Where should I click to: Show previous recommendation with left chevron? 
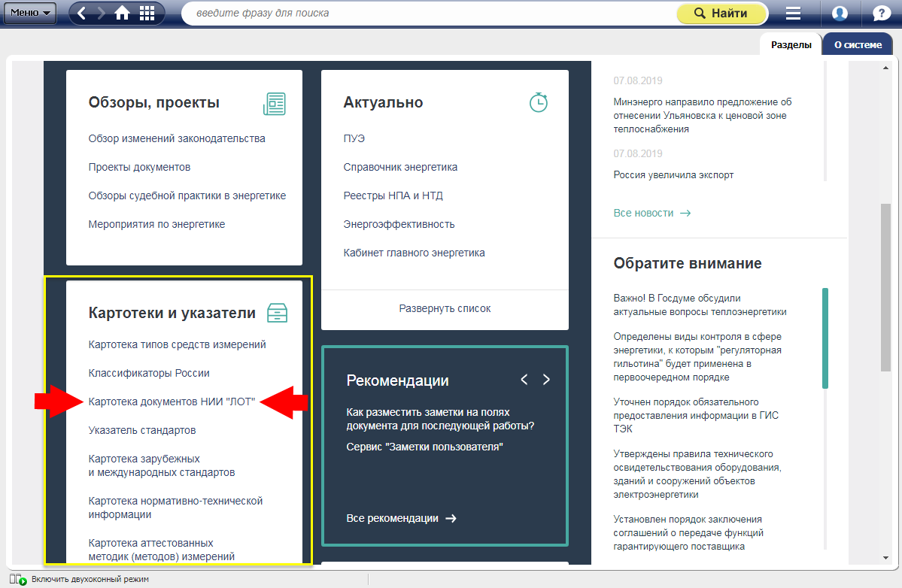(x=524, y=380)
